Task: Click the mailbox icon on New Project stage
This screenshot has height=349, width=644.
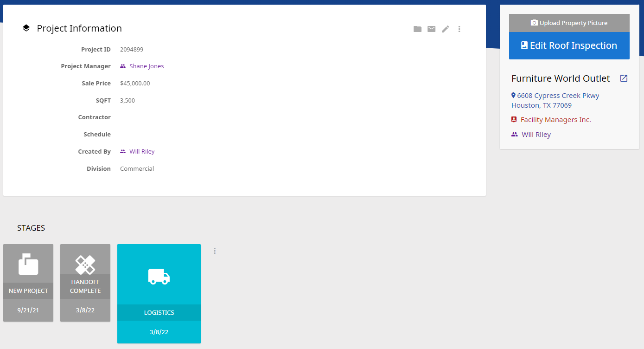Action: tap(28, 265)
